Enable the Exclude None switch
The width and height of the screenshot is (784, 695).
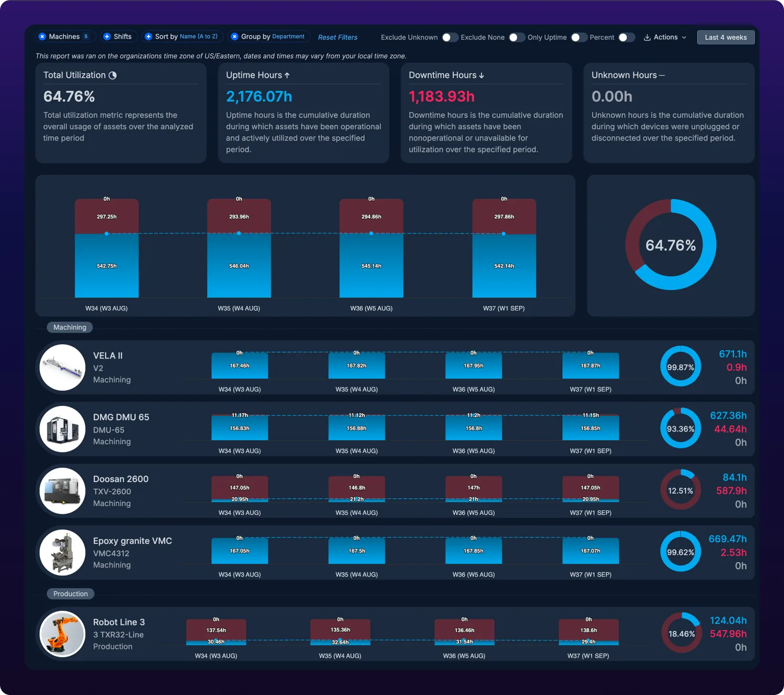(x=517, y=37)
